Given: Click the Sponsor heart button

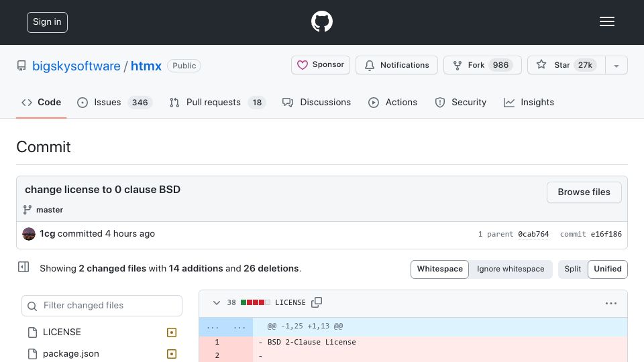Looking at the screenshot, I should (321, 65).
